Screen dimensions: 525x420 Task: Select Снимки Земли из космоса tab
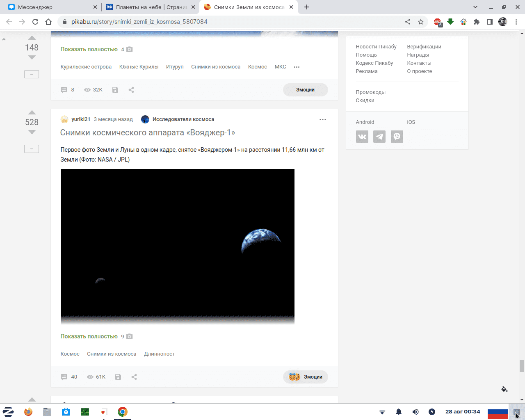(x=249, y=7)
